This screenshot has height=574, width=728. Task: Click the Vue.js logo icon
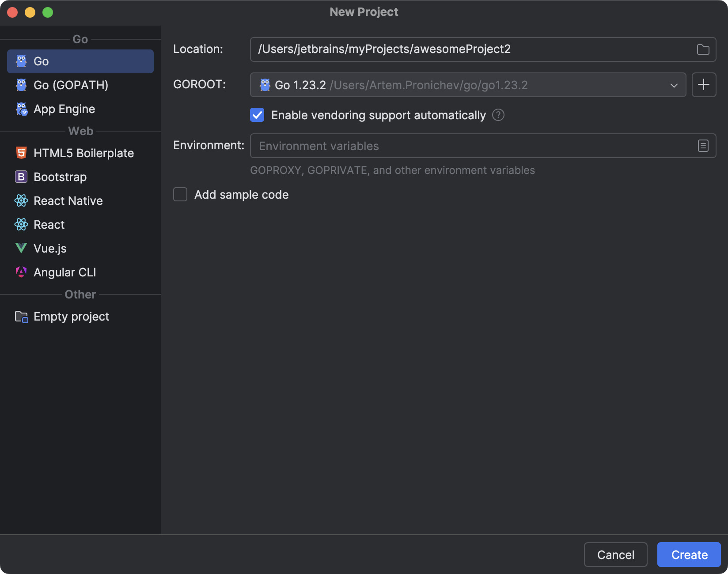coord(21,248)
